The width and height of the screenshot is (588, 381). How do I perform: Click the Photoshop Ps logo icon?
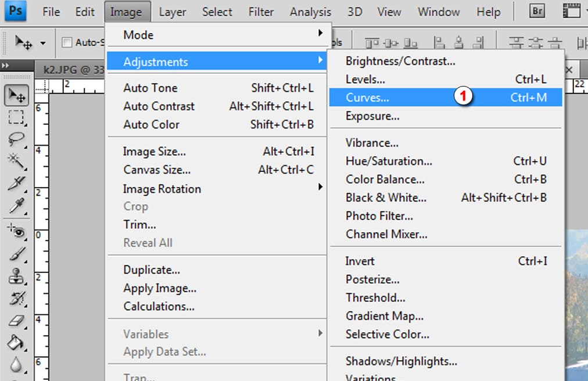click(15, 10)
